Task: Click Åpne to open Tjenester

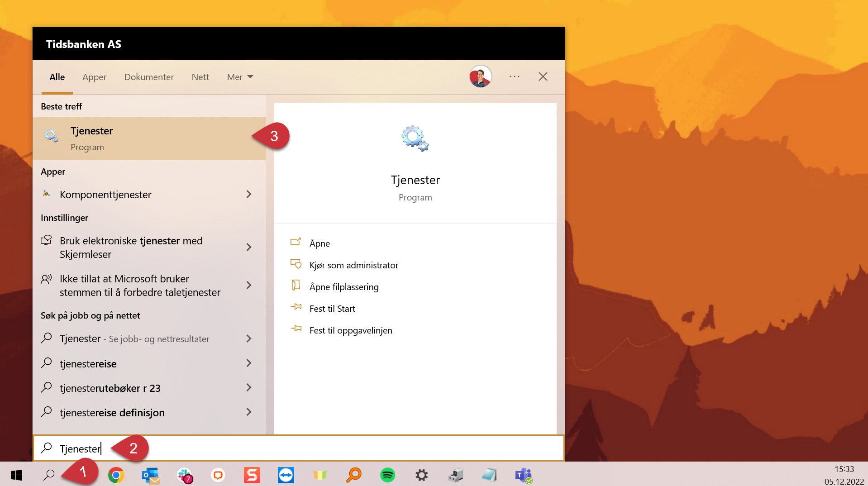Action: click(320, 243)
